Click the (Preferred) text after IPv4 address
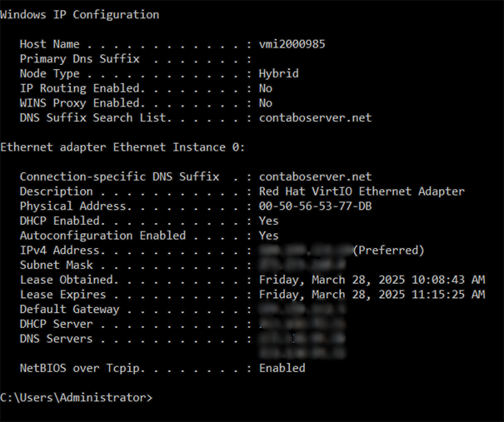Viewport: 504px width, 422px height. coord(388,250)
